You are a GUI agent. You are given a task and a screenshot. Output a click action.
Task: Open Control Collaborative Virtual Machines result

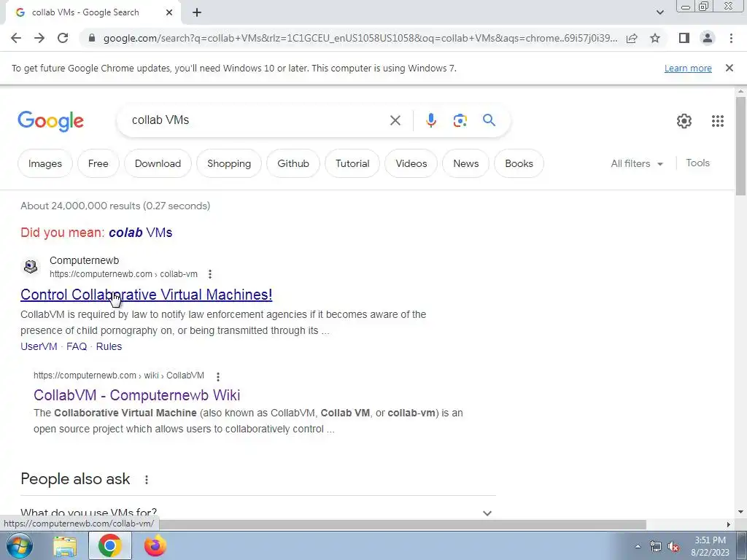(146, 295)
